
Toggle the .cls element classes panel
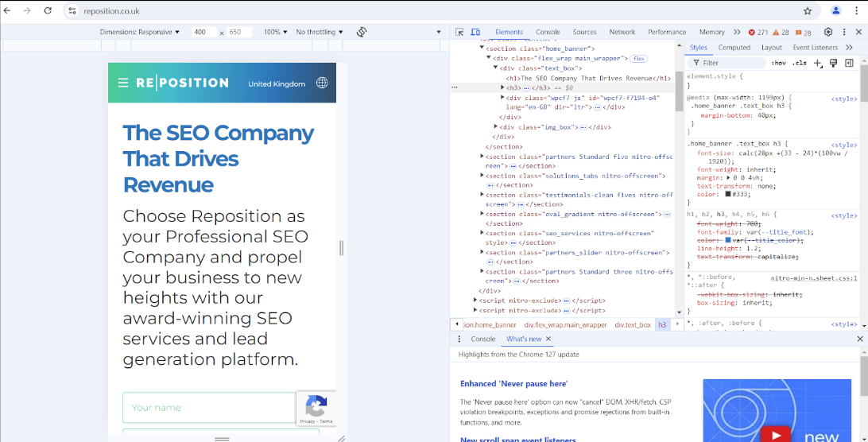tap(800, 63)
